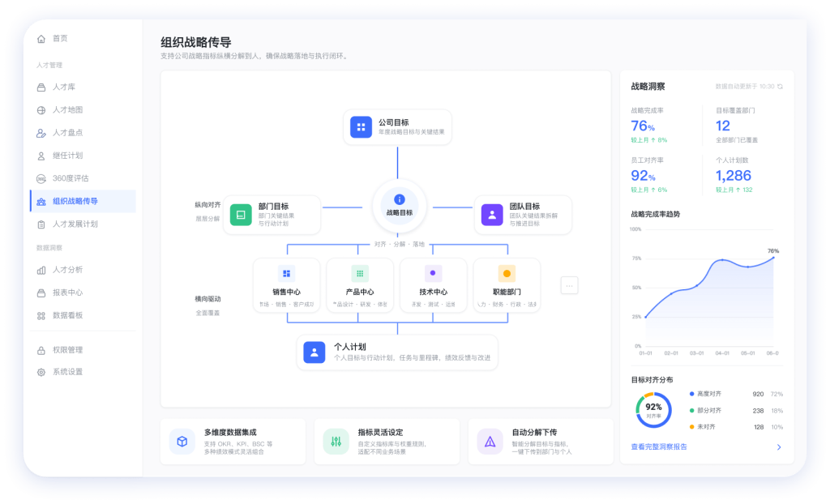This screenshot has width=830, height=504.
Task: Click the 人才地图 globe icon
Action: (41, 110)
